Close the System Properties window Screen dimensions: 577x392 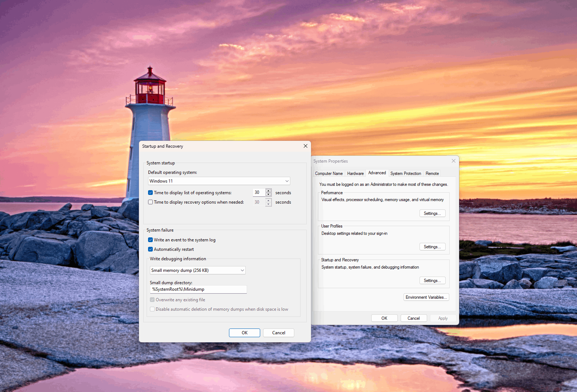(x=454, y=161)
